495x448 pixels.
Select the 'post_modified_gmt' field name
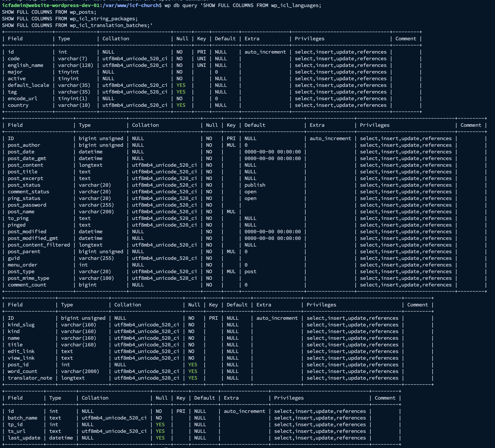tap(33, 238)
